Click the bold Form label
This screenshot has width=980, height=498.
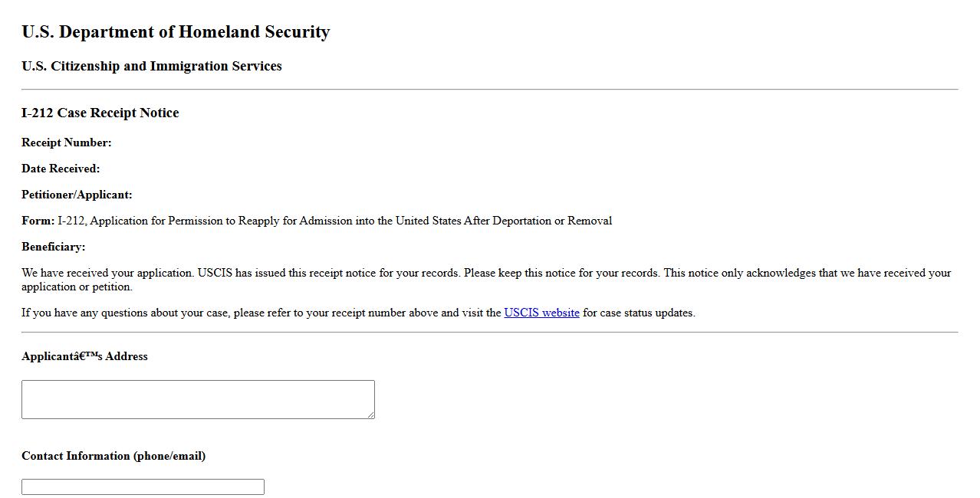[x=38, y=221]
